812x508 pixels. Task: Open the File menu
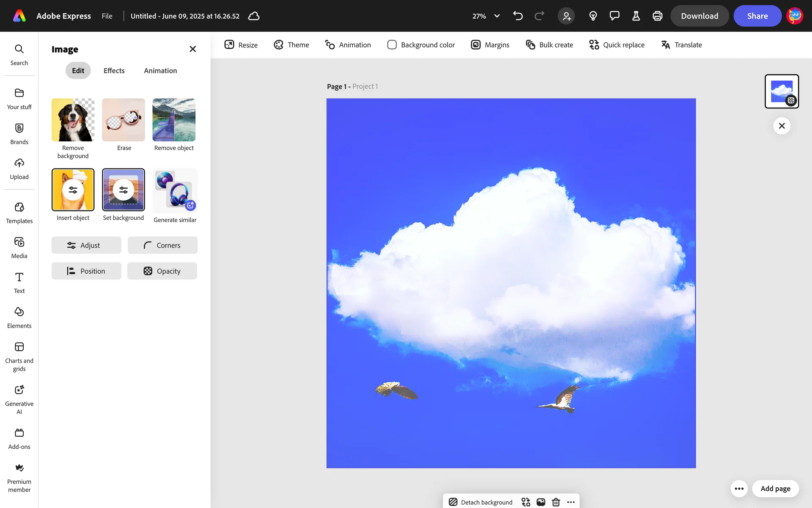tap(107, 16)
